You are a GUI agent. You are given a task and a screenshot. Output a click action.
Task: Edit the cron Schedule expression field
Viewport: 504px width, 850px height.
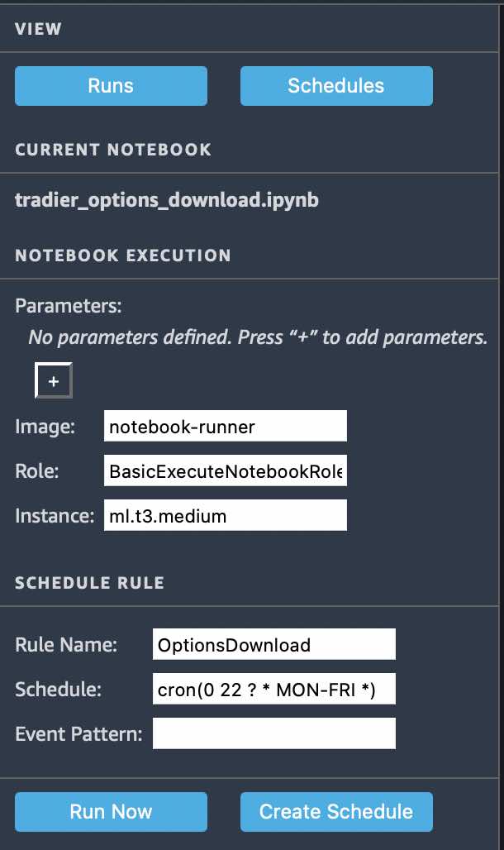(273, 689)
